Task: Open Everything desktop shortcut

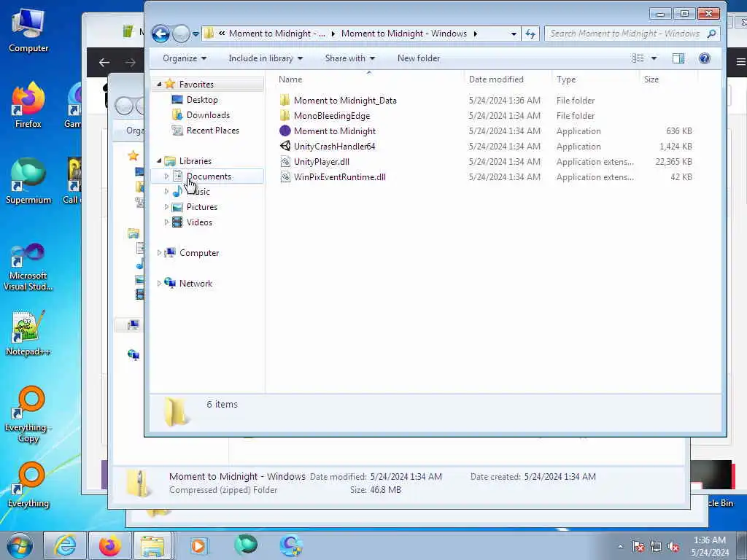Action: click(28, 485)
